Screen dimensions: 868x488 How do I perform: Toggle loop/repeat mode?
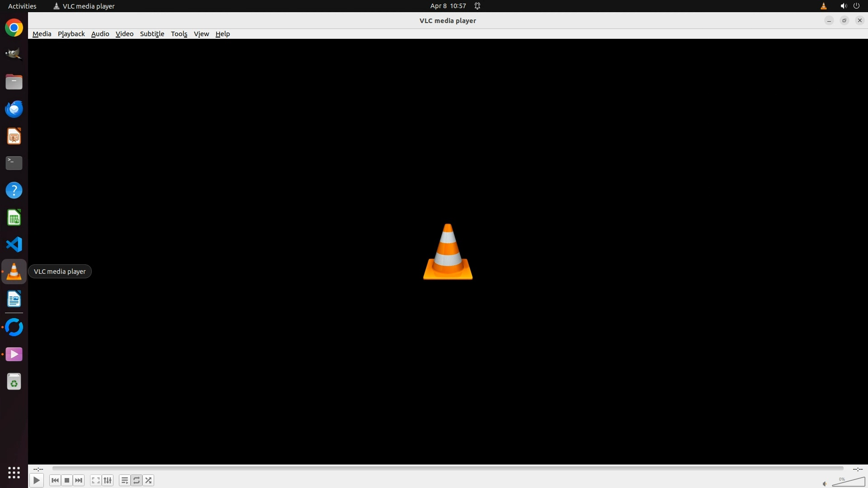click(x=137, y=480)
